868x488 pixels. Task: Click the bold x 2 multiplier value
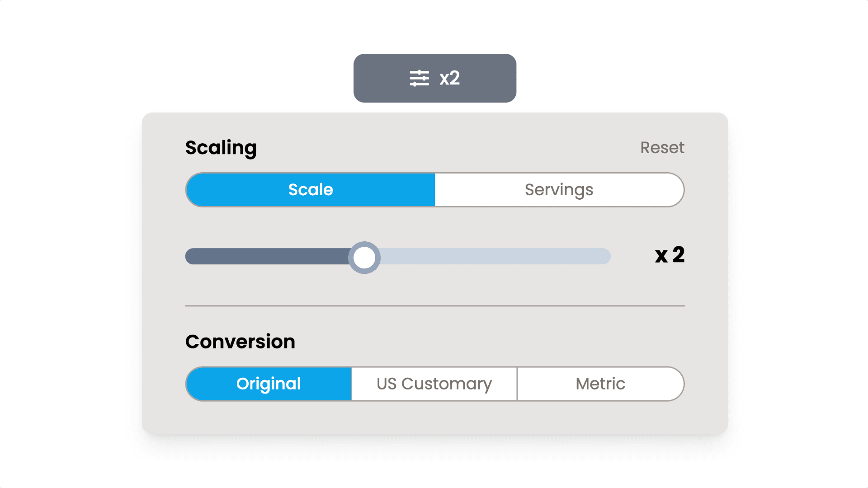tap(670, 255)
